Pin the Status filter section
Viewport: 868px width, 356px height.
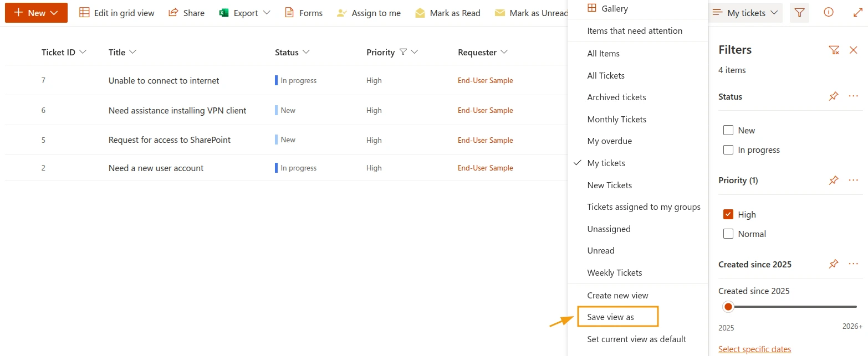(834, 96)
